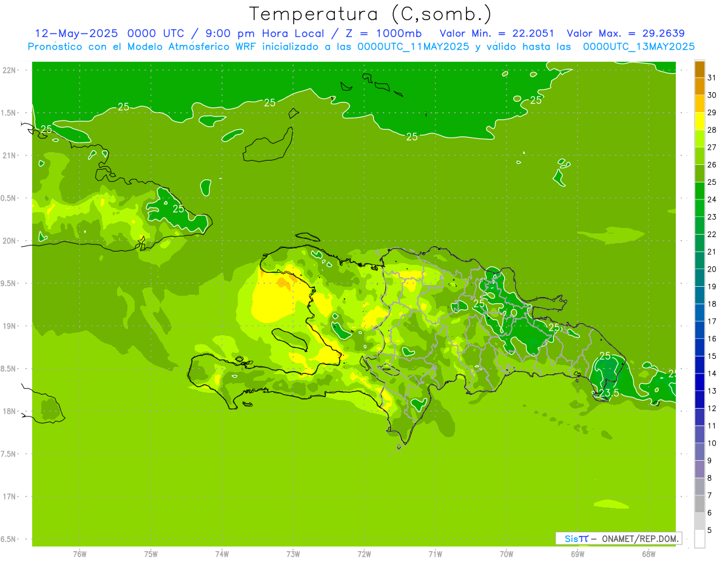The image size is (728, 562).
Task: Click the '73W' longitude axis label
Action: (293, 554)
